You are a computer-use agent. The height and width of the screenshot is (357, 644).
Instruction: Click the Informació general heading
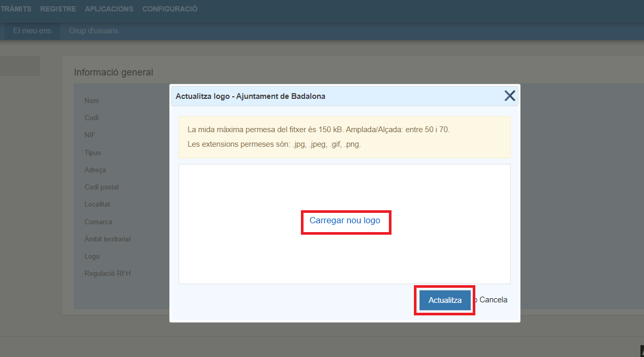[113, 72]
